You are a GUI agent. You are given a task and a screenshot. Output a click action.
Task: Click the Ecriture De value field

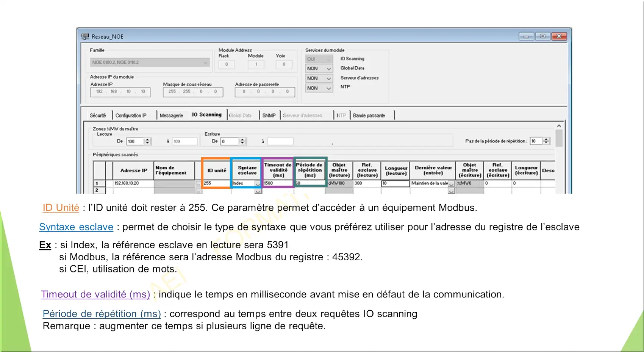[x=230, y=141]
